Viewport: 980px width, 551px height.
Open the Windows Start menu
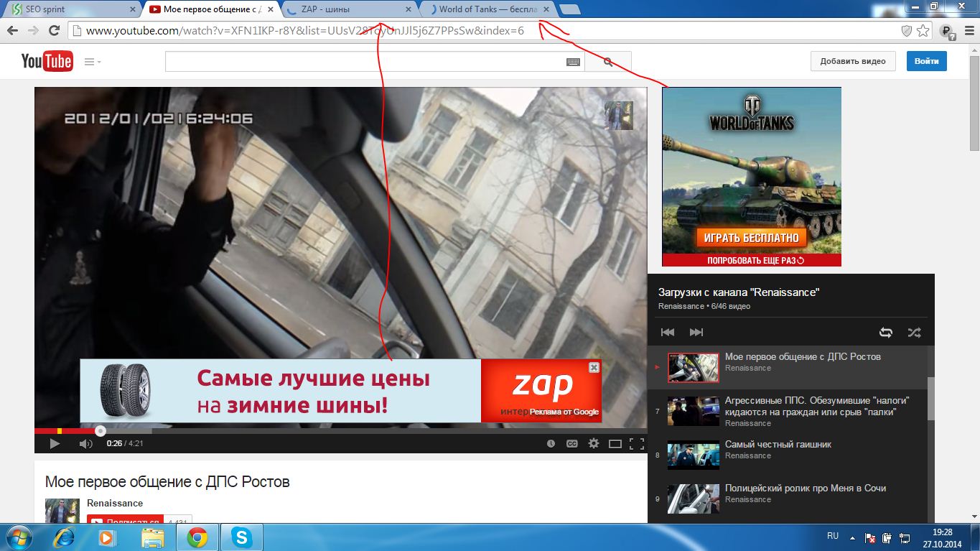click(18, 537)
